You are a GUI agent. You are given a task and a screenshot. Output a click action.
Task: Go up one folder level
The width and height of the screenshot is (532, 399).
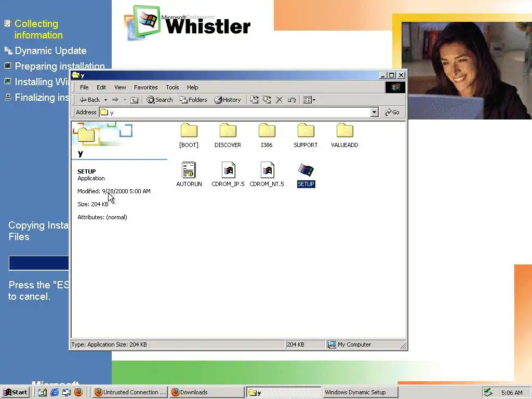pyautogui.click(x=135, y=100)
